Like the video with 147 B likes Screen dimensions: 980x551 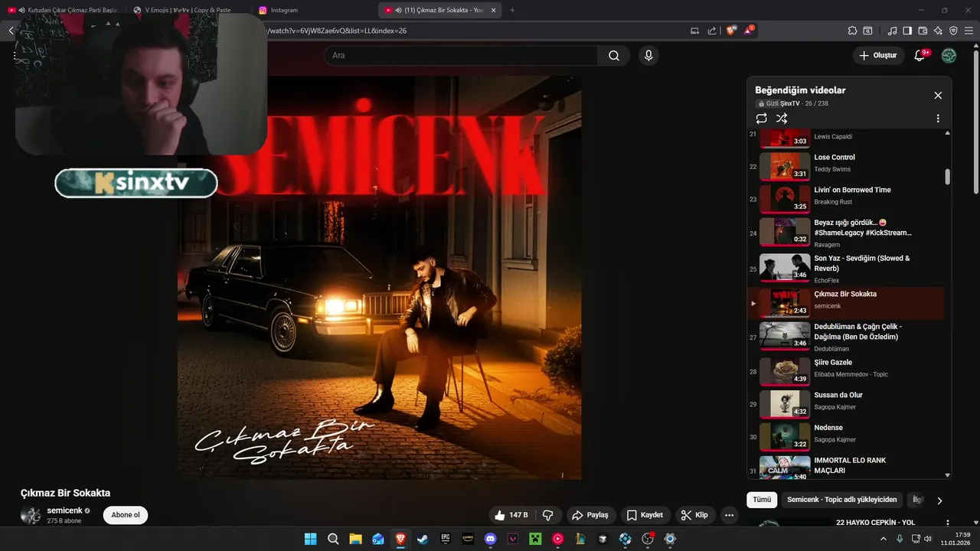pyautogui.click(x=512, y=515)
